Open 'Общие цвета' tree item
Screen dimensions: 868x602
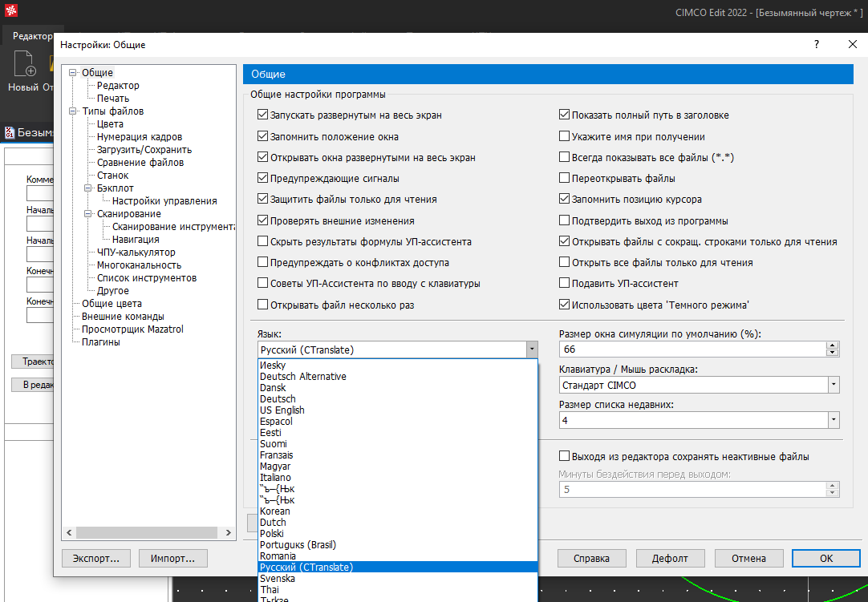(112, 303)
